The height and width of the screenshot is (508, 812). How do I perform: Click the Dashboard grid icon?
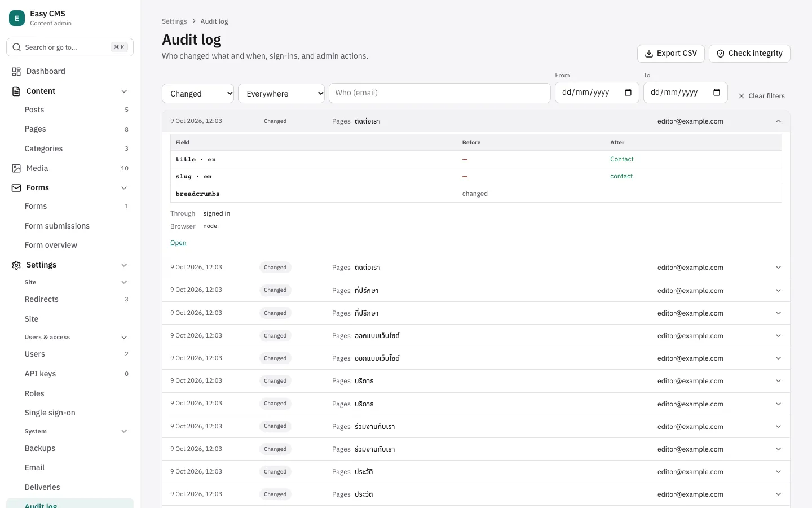click(16, 71)
